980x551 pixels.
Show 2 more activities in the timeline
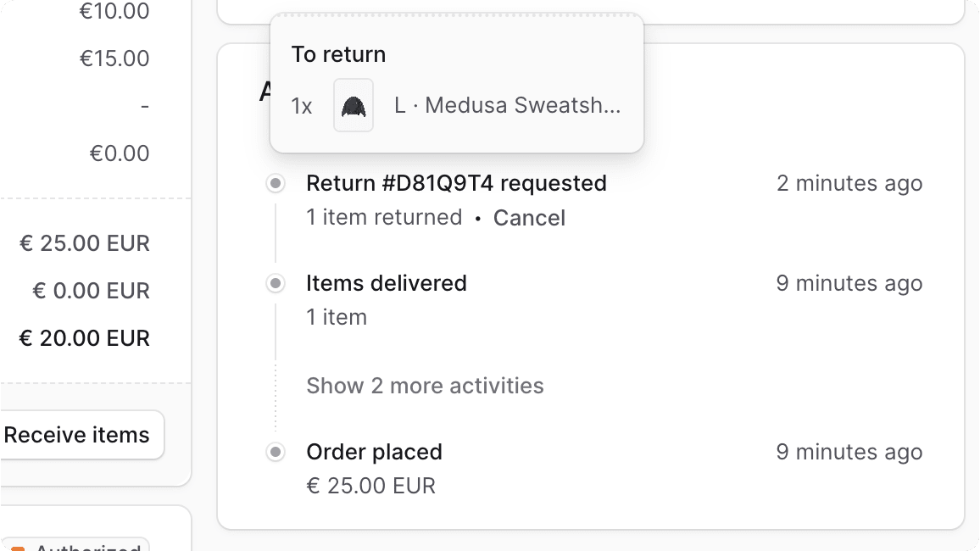[x=425, y=386]
